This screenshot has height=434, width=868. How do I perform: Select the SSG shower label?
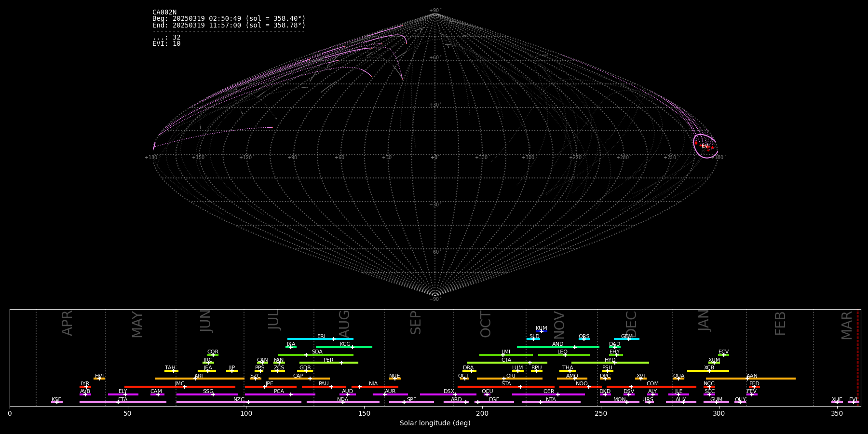[x=208, y=392]
